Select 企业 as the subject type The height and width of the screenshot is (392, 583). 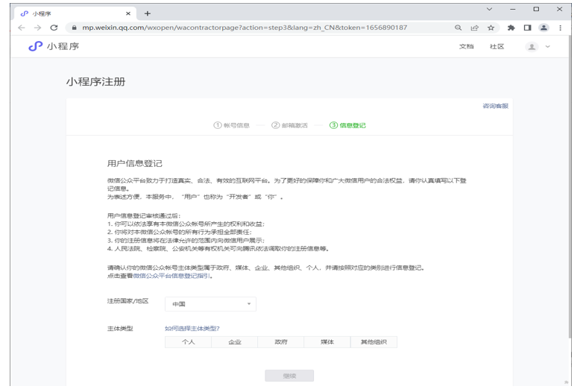click(x=235, y=342)
